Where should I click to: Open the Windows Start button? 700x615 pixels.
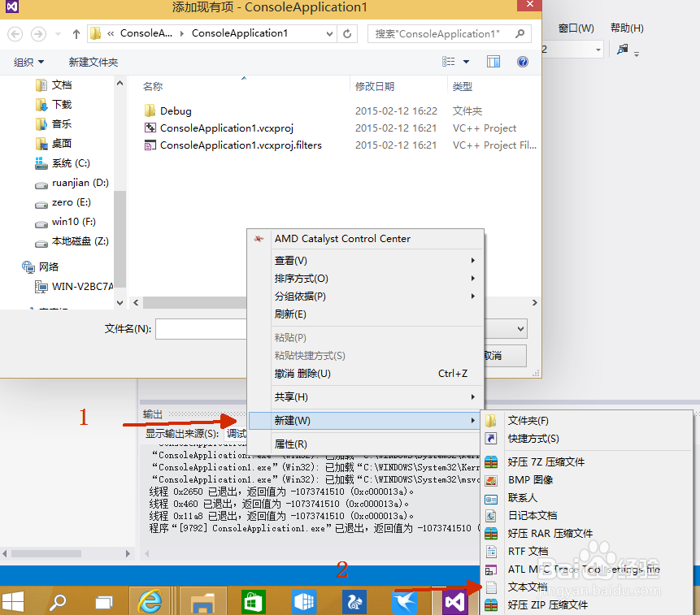pyautogui.click(x=12, y=602)
